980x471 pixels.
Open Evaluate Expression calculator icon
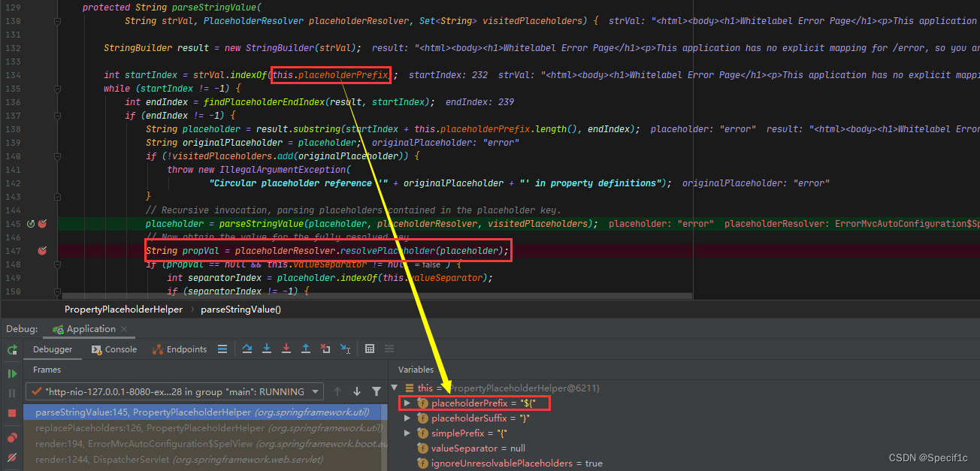(370, 349)
